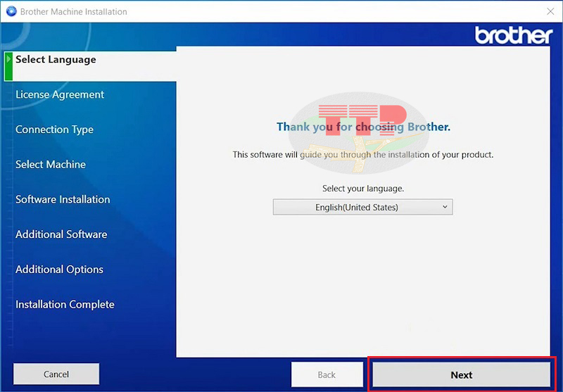Select the Additional Options step
563x392 pixels.
[59, 270]
